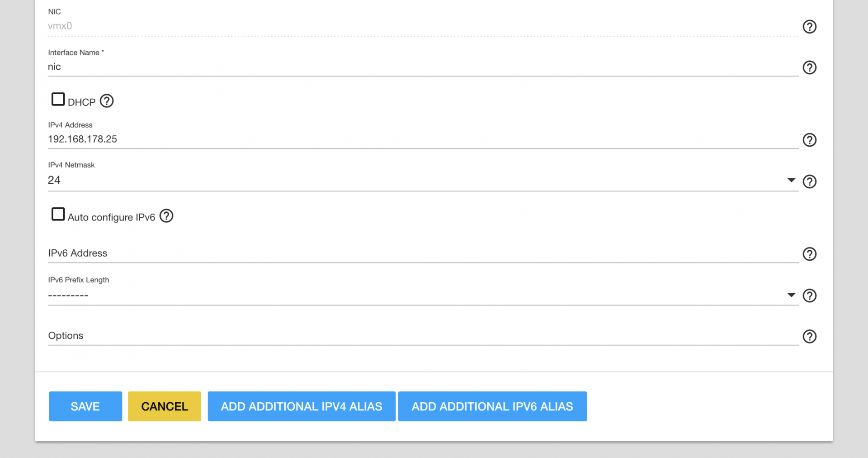Click the IPv4 Address field 192.168.178.25

(423, 139)
